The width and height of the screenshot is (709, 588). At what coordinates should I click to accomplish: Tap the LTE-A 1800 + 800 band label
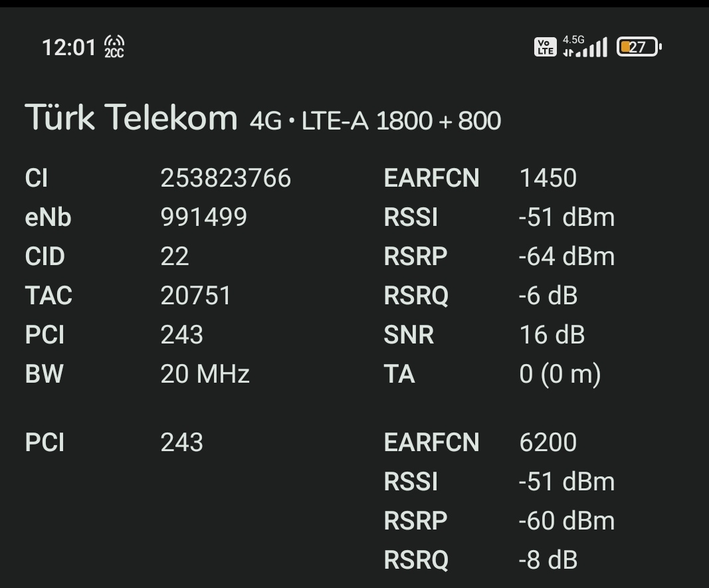pos(401,121)
